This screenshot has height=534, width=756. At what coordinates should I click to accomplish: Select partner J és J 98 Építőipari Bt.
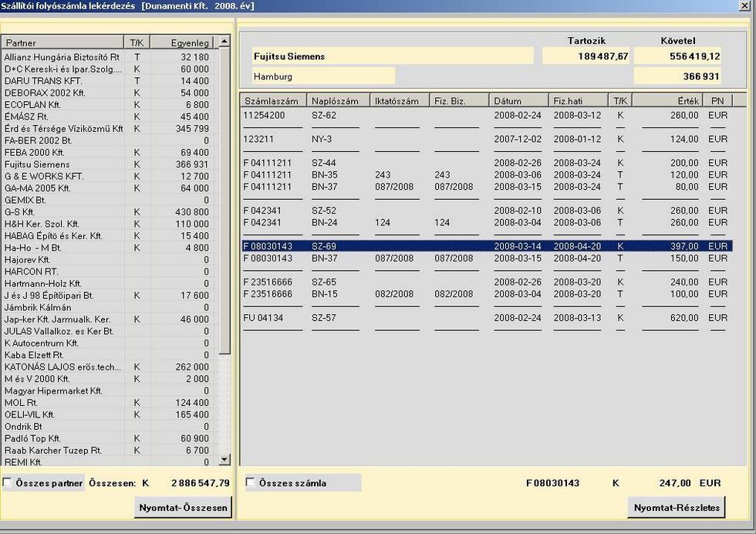coord(110,296)
